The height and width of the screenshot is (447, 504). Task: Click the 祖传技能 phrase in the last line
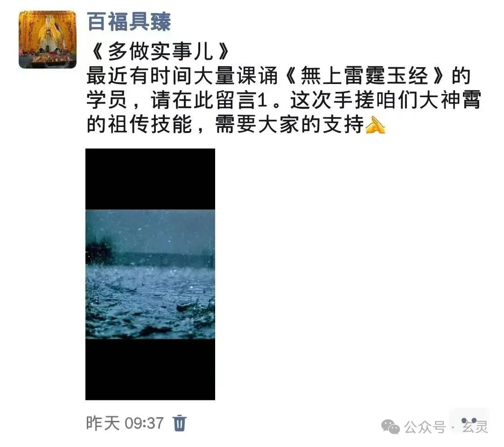(x=150, y=125)
